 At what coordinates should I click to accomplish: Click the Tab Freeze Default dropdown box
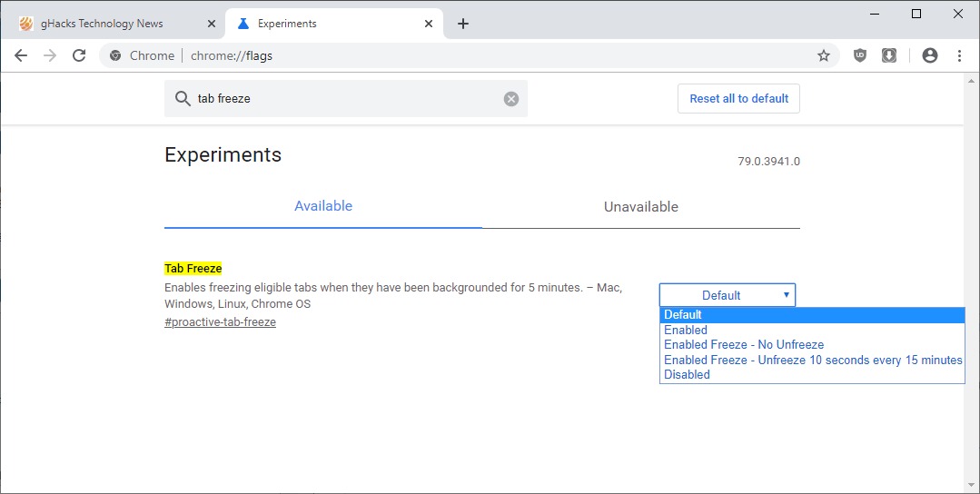[x=727, y=295]
